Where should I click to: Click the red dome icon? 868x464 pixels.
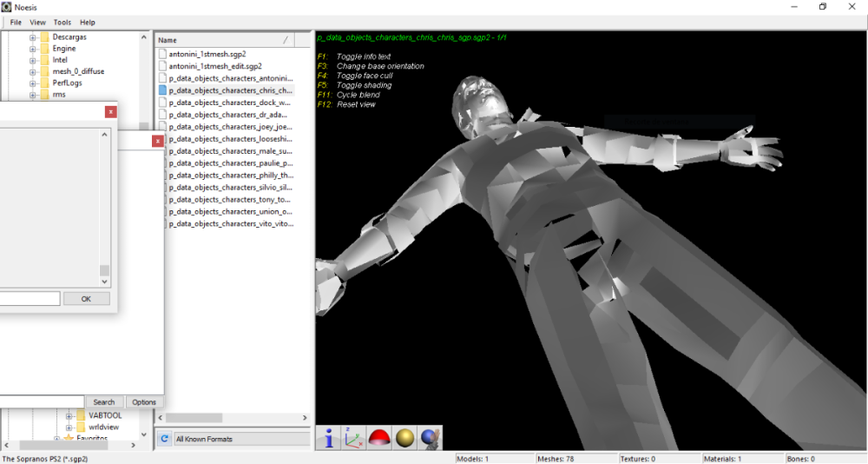tap(378, 438)
